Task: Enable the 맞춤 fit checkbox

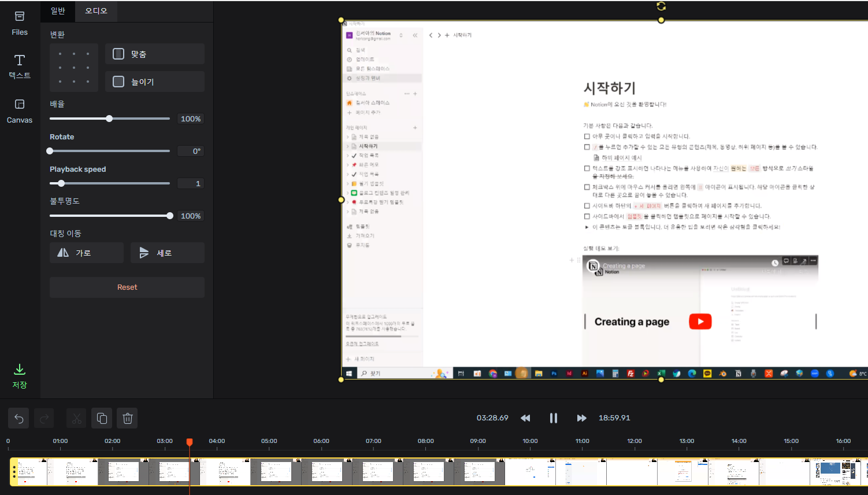Action: [x=118, y=54]
